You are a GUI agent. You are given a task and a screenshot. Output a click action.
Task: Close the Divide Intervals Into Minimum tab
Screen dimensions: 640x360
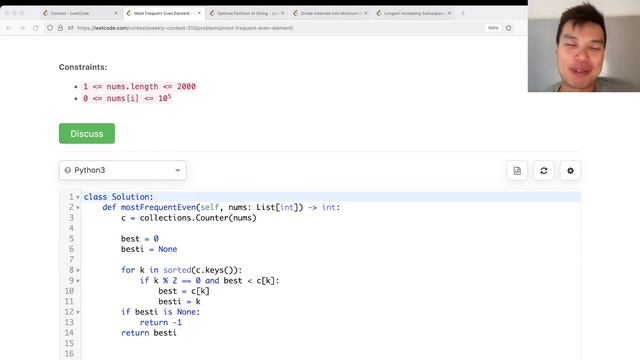[366, 13]
